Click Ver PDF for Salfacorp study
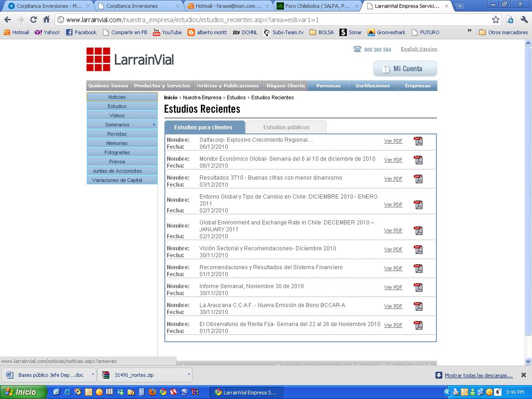Viewport: 532px width, 399px height. (x=393, y=141)
